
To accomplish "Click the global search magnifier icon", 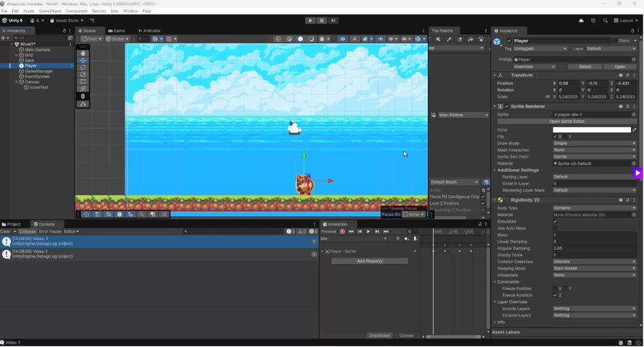I will pos(605,20).
